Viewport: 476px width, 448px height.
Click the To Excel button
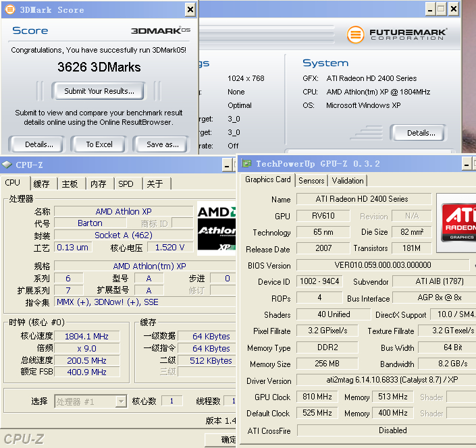click(x=99, y=144)
